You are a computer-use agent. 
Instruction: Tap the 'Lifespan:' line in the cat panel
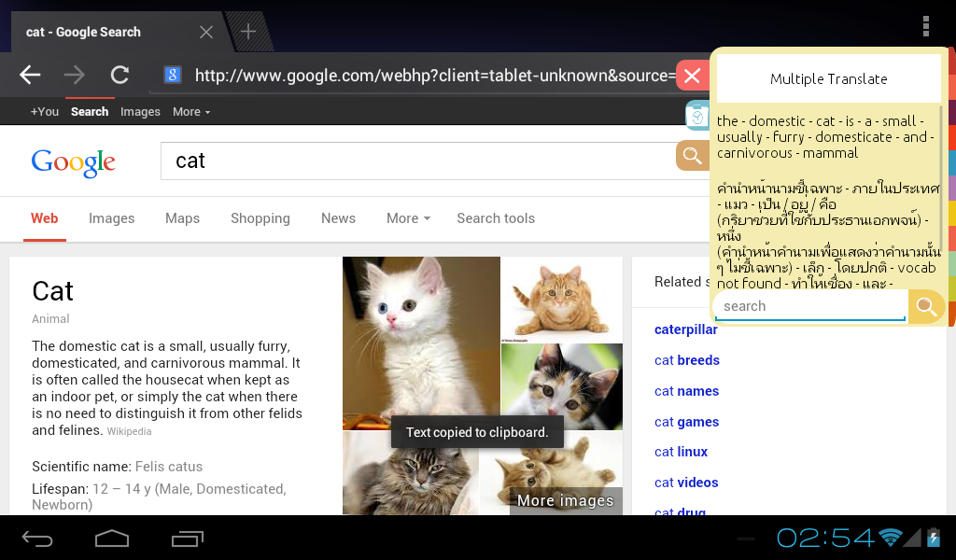coord(159,497)
